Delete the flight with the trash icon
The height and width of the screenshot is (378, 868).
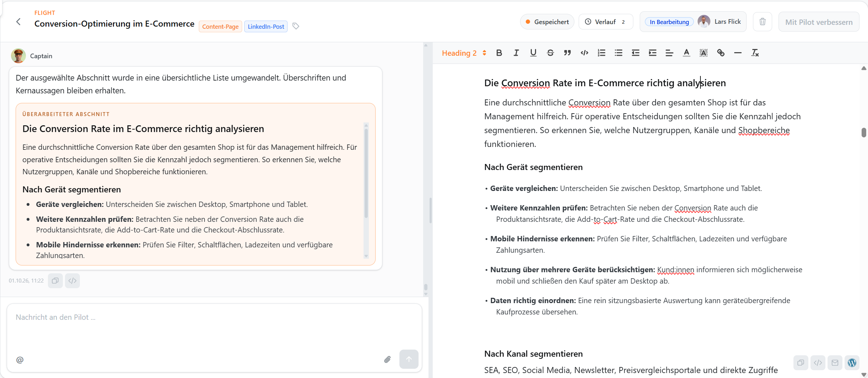(762, 22)
